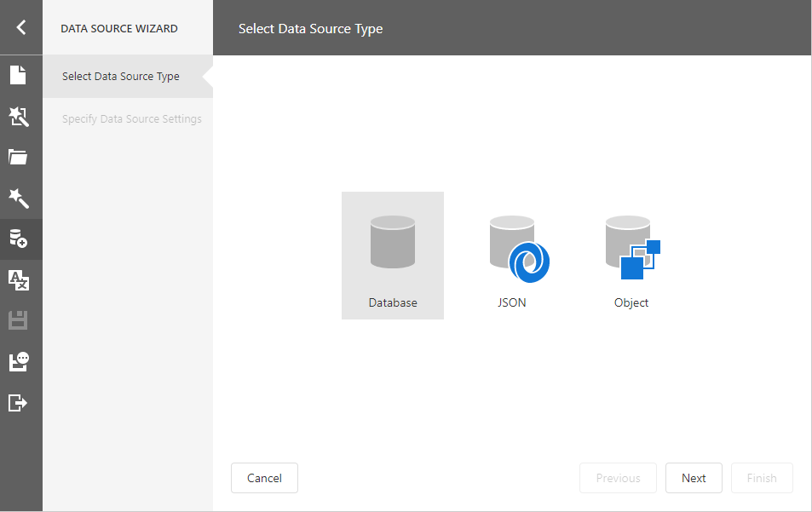The width and height of the screenshot is (812, 512).
Task: Click the Exit icon in sidebar
Action: (19, 402)
